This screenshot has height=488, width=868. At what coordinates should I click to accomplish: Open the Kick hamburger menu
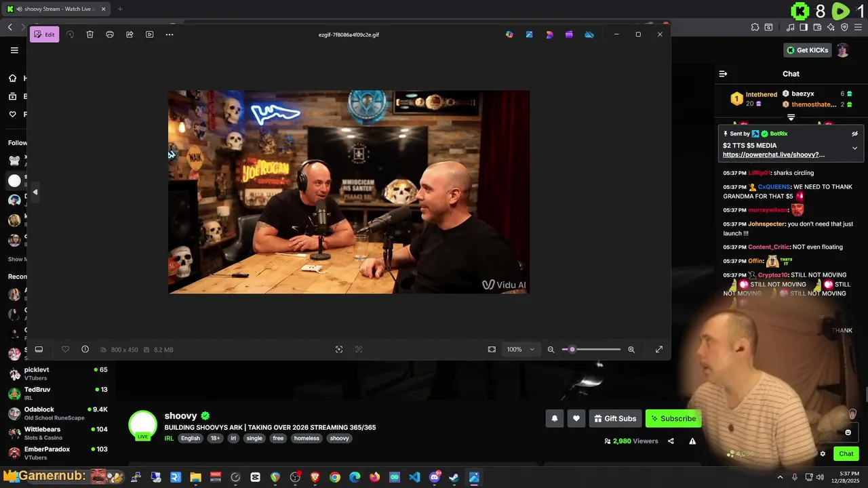(14, 50)
